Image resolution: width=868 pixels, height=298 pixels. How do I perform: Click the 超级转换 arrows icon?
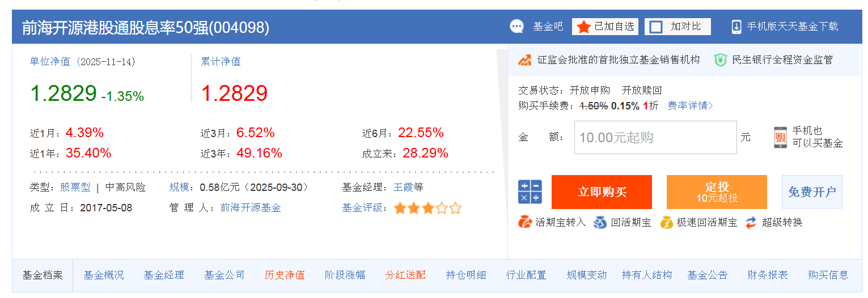[x=751, y=222]
